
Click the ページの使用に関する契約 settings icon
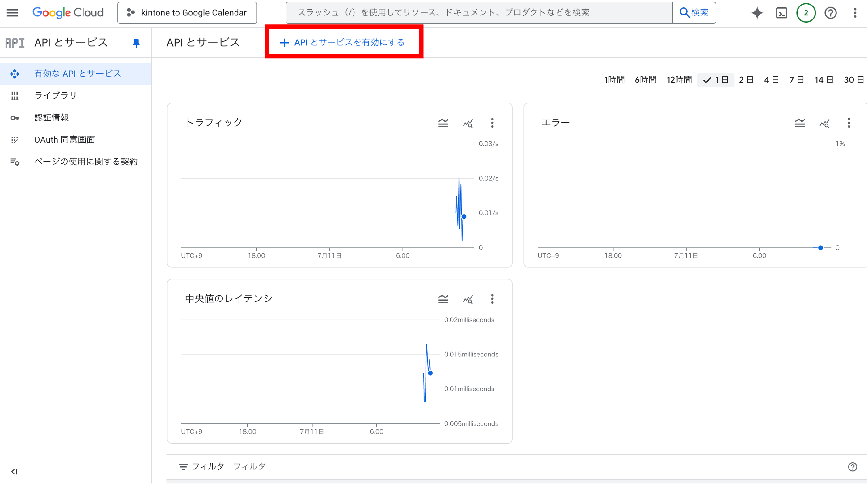click(15, 162)
